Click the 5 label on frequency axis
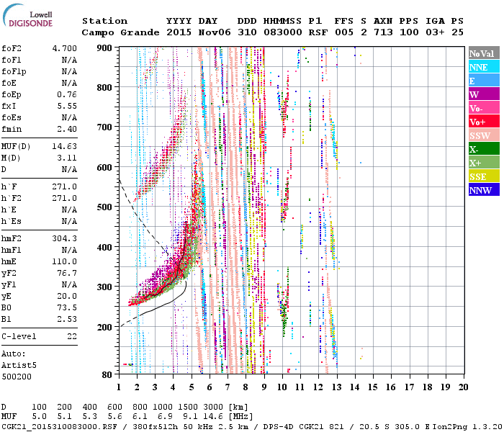Screen dimensions: 504x432 [192, 387]
